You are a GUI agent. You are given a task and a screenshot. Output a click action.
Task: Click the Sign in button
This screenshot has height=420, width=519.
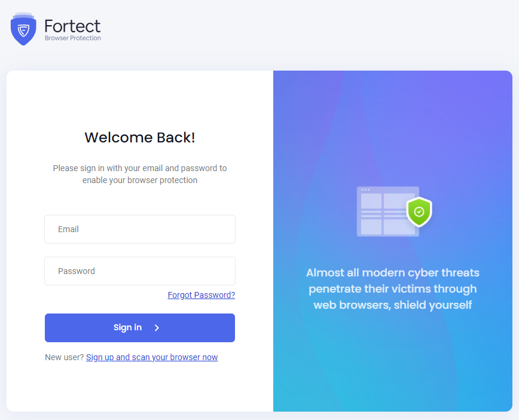[140, 328]
